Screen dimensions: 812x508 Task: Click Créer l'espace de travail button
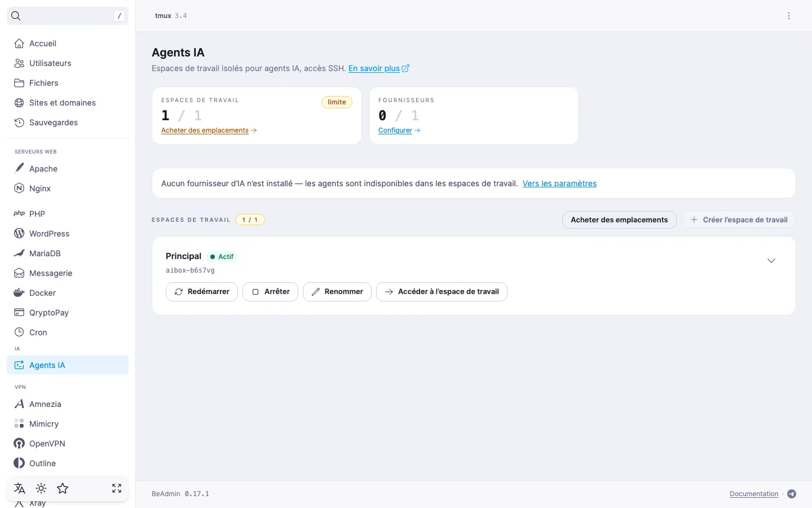click(739, 220)
